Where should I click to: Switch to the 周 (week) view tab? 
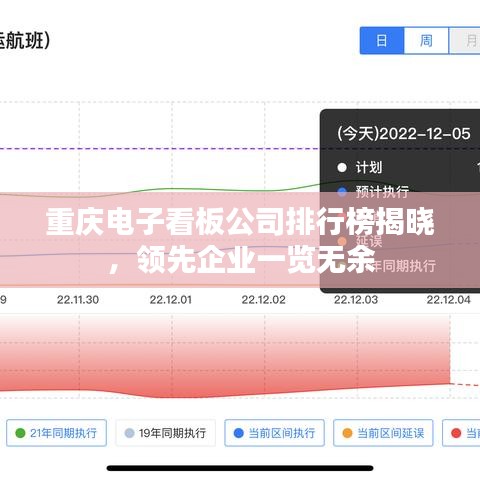tap(426, 41)
